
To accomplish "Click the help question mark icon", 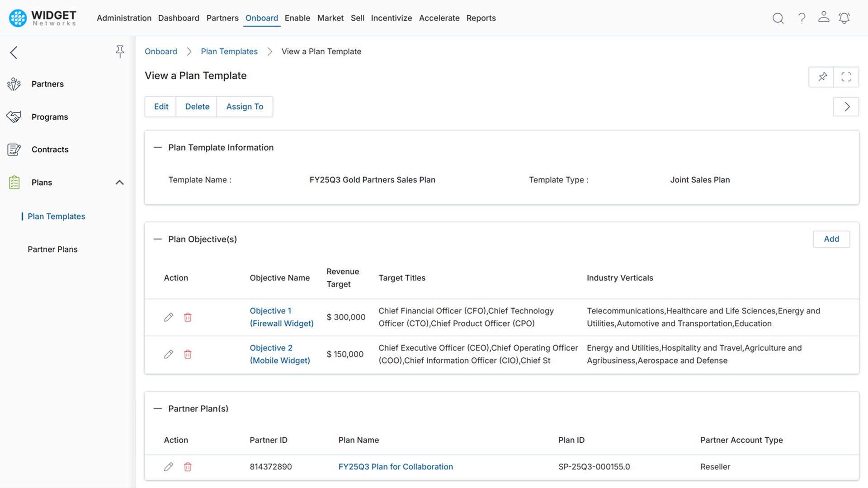I will click(x=802, y=18).
